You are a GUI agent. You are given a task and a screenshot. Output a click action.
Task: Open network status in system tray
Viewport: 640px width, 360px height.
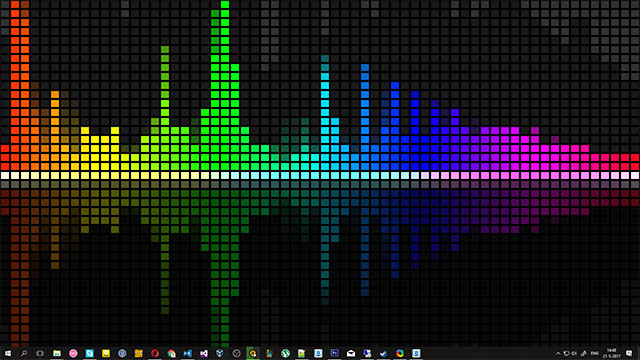(566, 353)
